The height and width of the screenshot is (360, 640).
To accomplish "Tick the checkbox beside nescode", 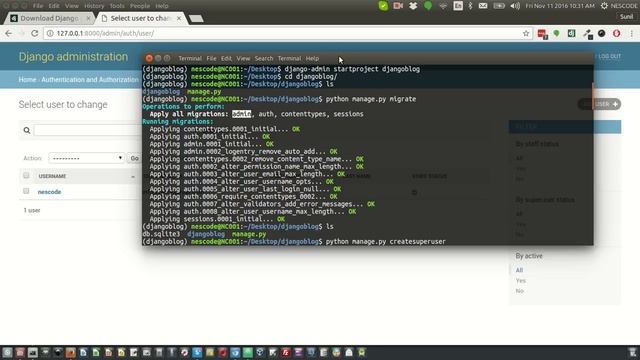I will pos(26,191).
